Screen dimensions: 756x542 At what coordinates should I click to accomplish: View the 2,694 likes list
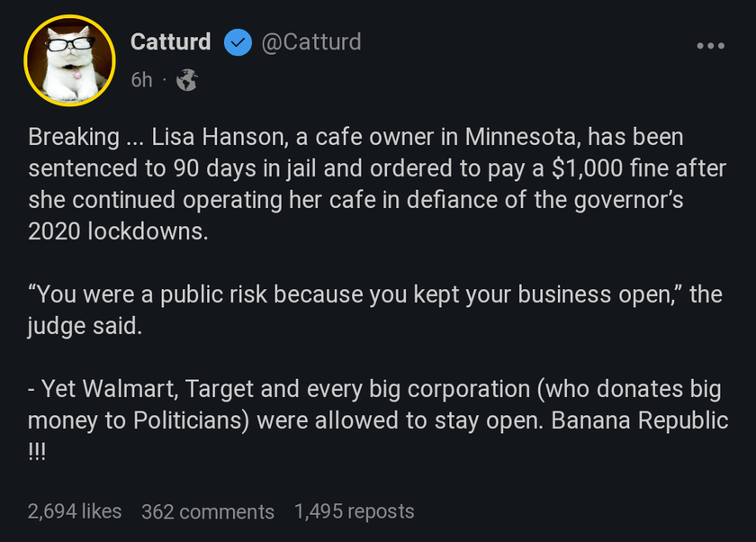point(75,511)
